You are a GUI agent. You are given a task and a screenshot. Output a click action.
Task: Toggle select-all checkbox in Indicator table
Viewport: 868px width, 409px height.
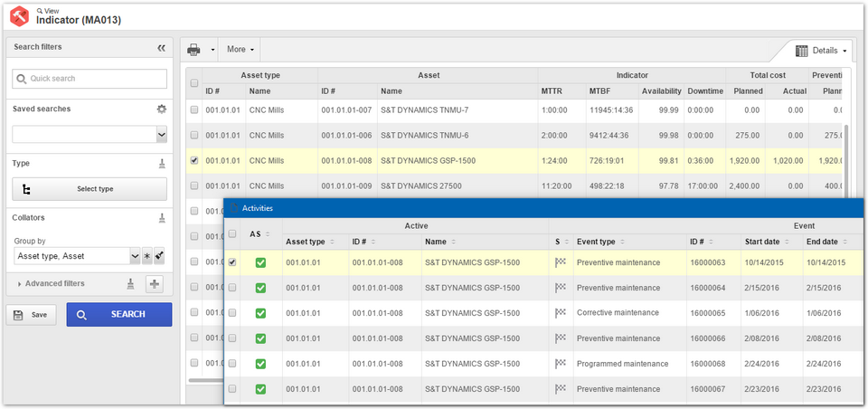pos(193,83)
